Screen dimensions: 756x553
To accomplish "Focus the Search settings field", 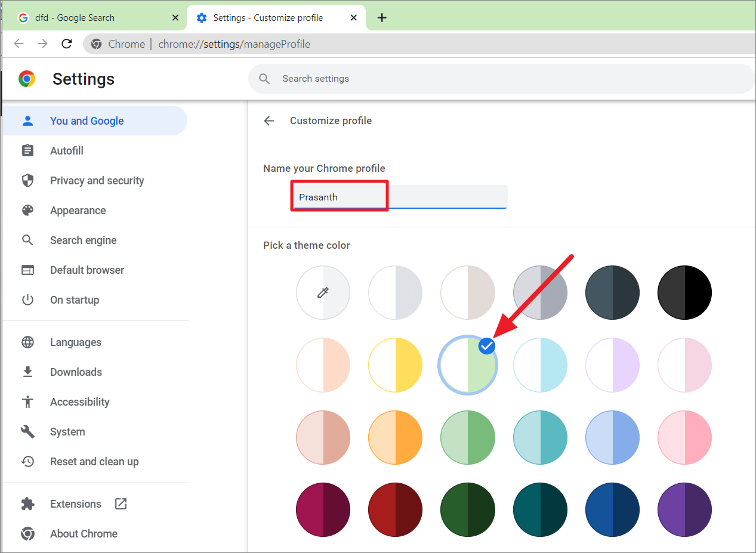I will point(501,79).
